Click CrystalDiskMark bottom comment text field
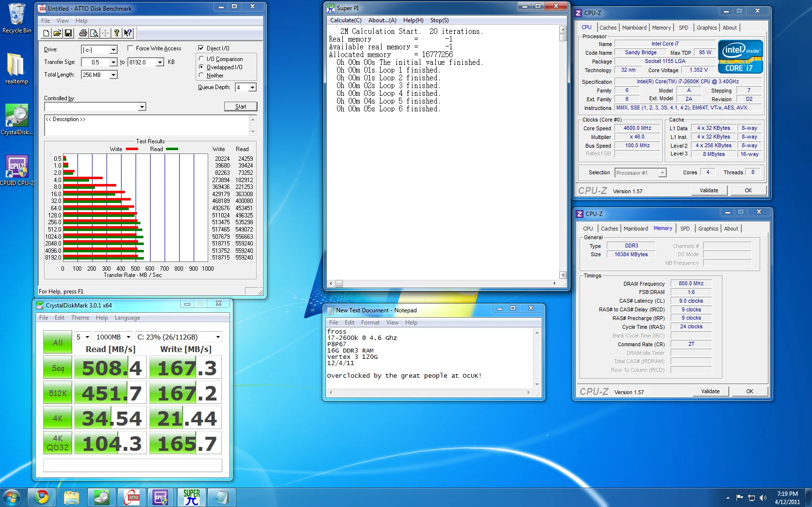The width and height of the screenshot is (812, 507). coord(133,465)
